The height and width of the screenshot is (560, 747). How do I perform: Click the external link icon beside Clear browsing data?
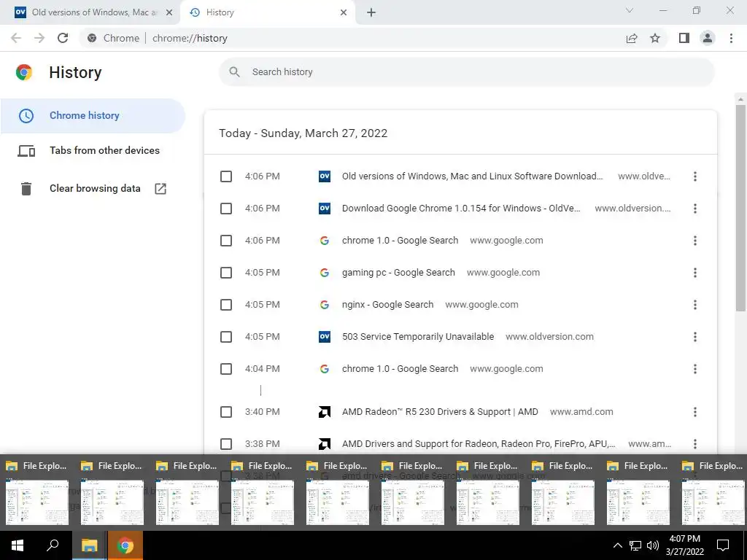[160, 189]
